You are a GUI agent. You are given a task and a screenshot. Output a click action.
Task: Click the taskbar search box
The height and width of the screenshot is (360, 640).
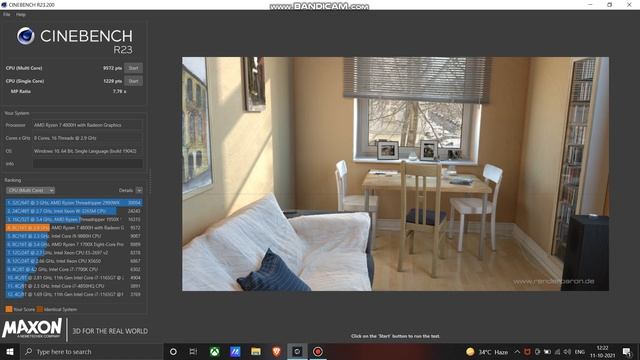(x=91, y=351)
